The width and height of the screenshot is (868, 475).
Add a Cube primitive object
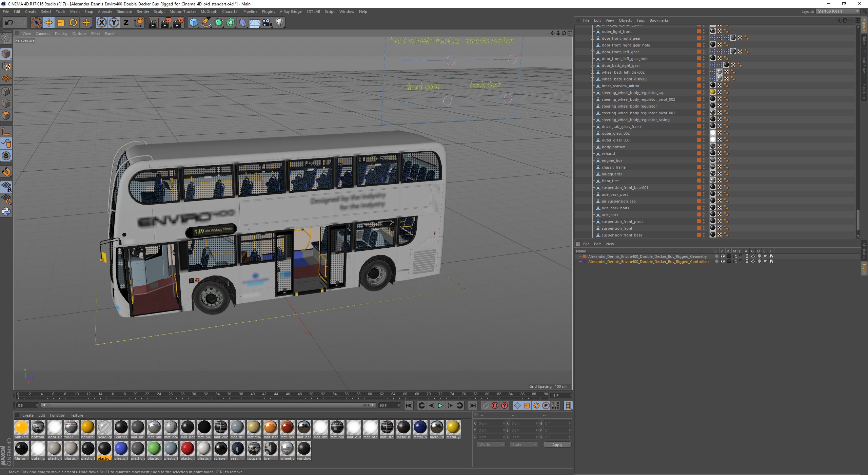194,23
